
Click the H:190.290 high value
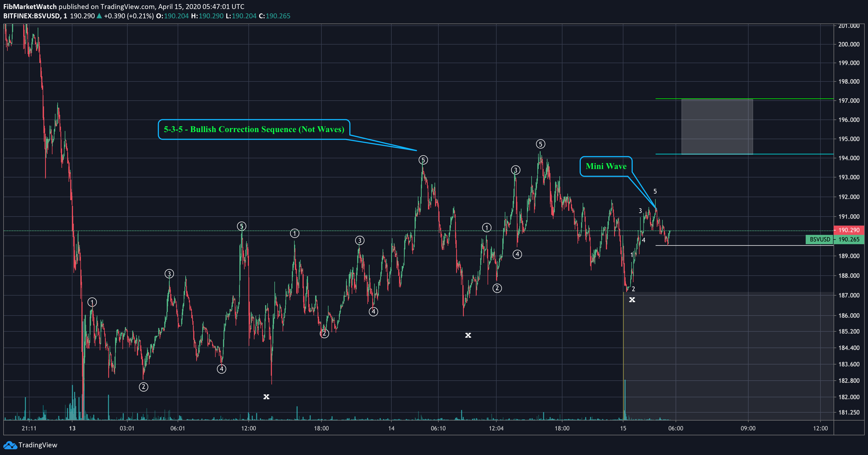207,16
